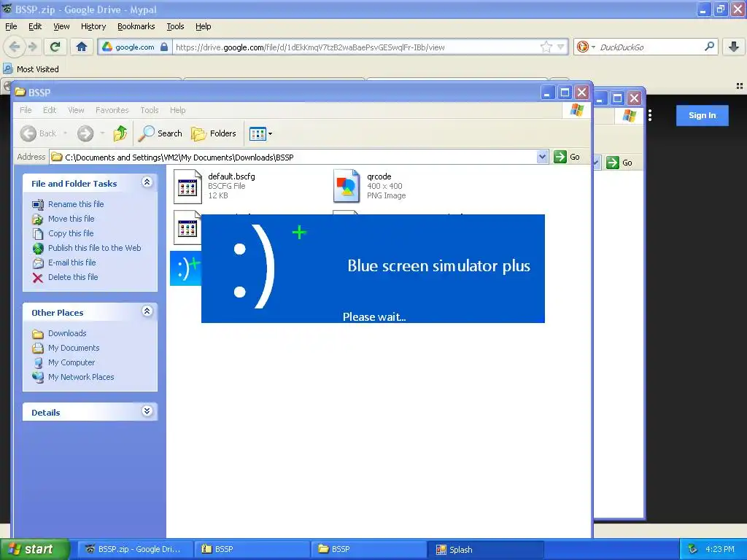Click Copy this file
This screenshot has height=560, width=747.
pyautogui.click(x=71, y=233)
